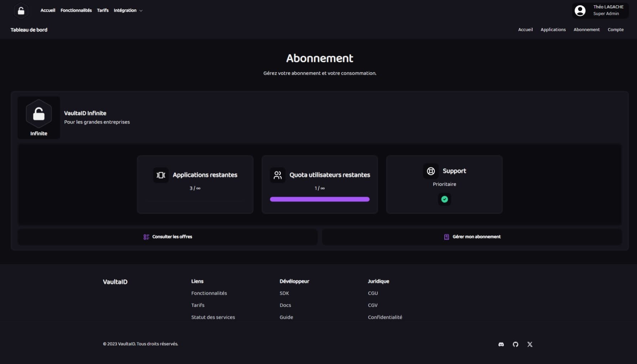Click the purple user quota progress bar
637x364 pixels.
tap(320, 199)
